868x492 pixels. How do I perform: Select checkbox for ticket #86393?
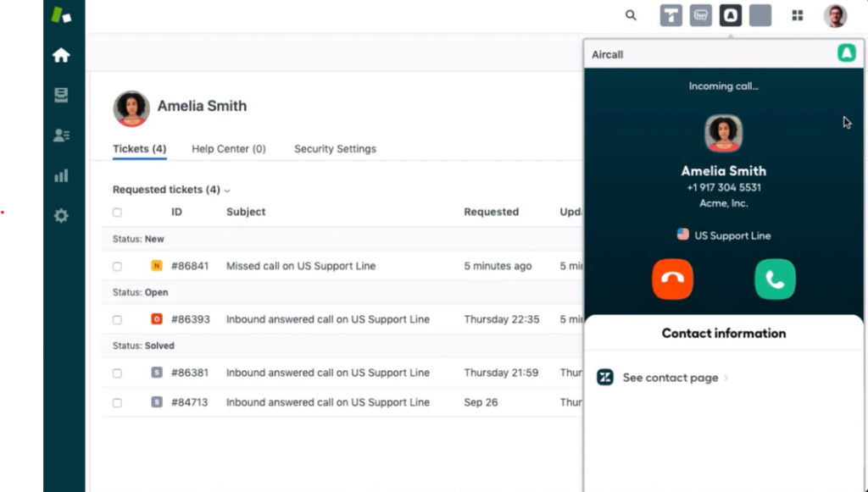[x=117, y=319]
